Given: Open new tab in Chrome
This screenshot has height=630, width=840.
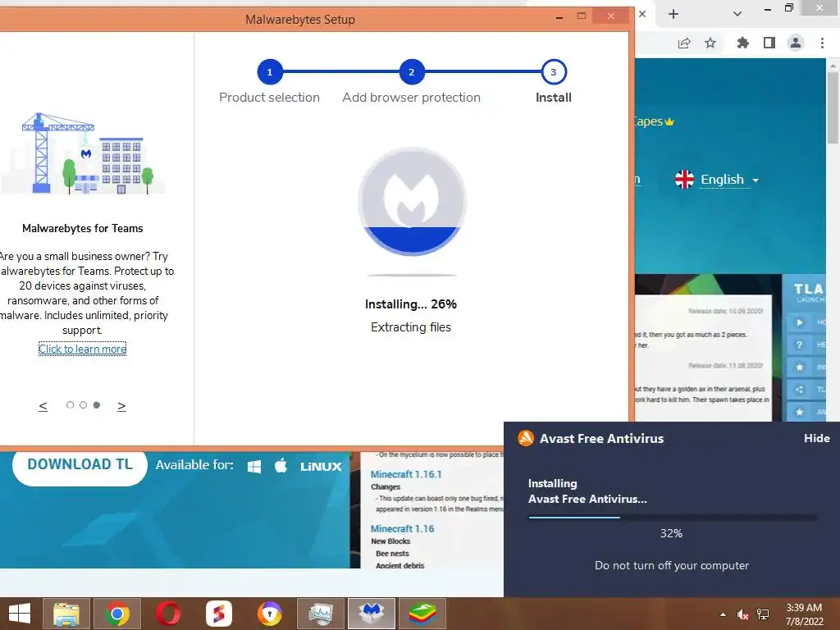Looking at the screenshot, I should [673, 15].
